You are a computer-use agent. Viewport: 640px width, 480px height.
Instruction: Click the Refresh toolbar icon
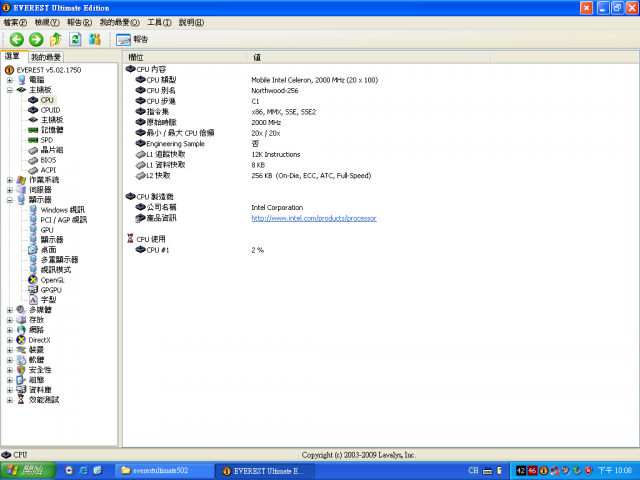pyautogui.click(x=75, y=40)
